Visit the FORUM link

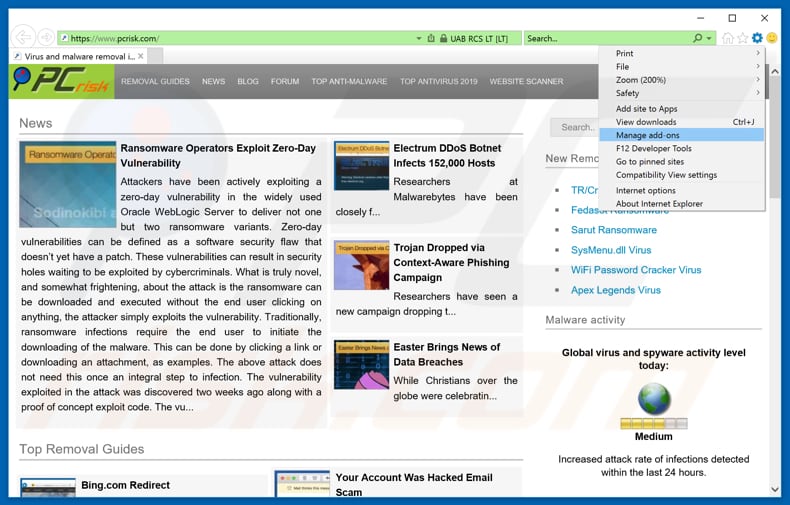coord(285,81)
